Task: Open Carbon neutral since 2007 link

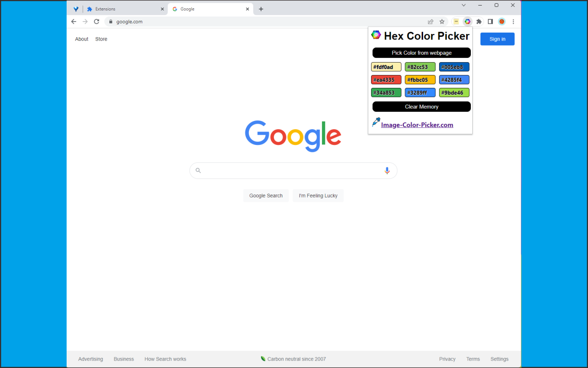Action: pyautogui.click(x=293, y=359)
